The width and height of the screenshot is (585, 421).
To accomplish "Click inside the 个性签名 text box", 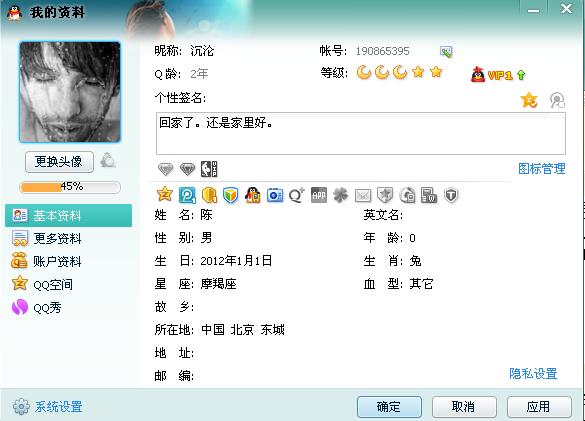I will point(361,134).
